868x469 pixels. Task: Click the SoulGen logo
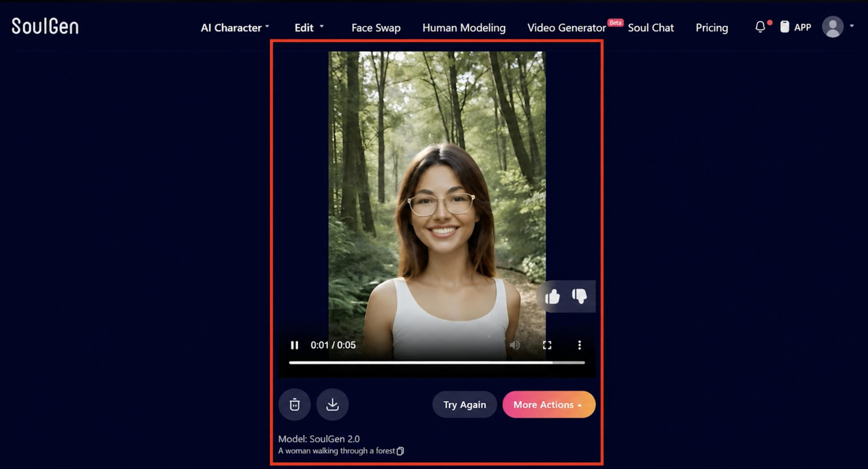click(45, 26)
